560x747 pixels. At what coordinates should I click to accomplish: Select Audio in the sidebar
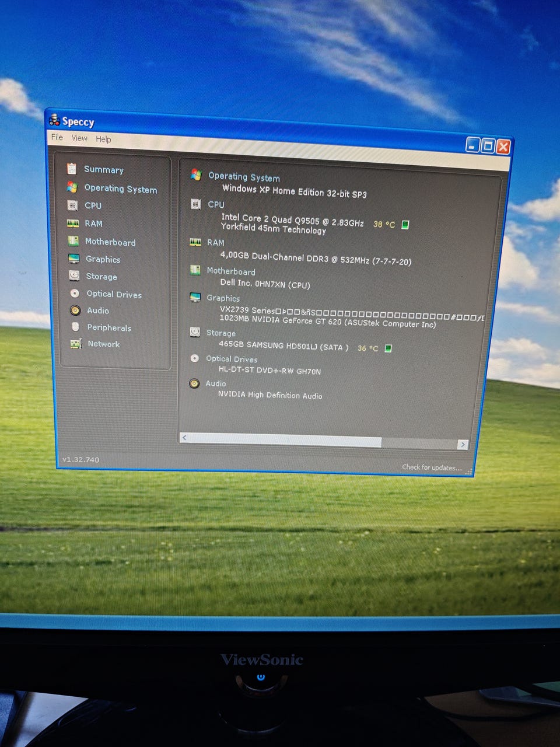(98, 310)
